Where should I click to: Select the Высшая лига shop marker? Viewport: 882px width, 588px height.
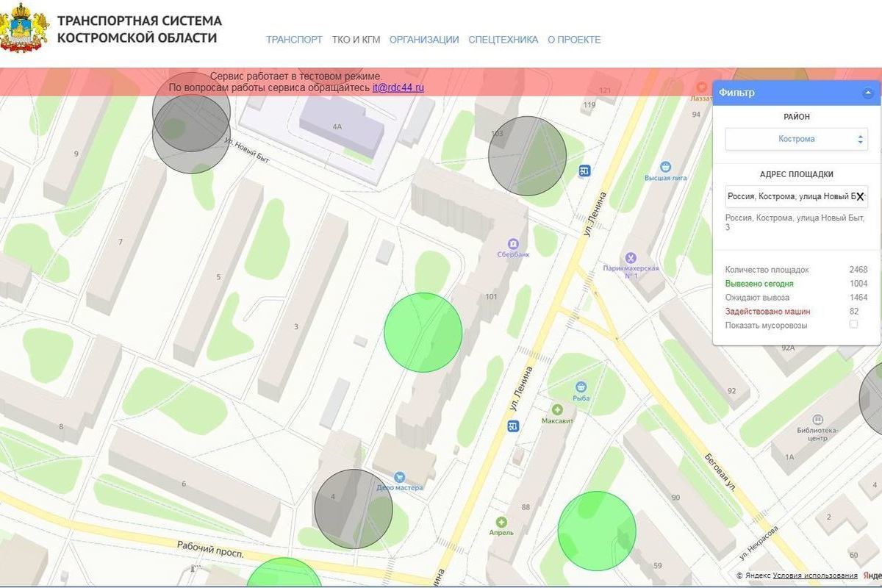click(666, 166)
